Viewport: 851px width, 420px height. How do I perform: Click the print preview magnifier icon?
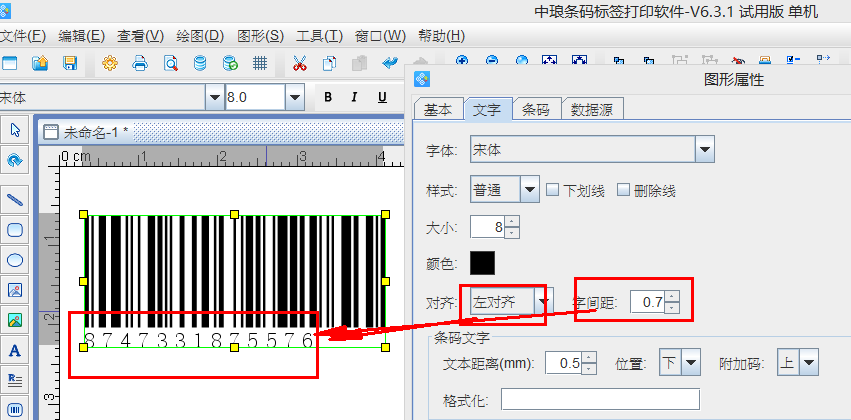point(170,64)
